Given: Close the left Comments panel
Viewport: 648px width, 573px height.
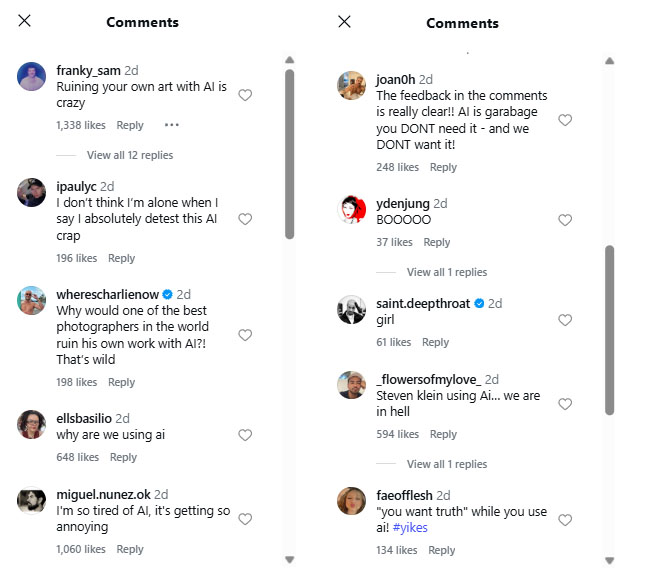Looking at the screenshot, I should pyautogui.click(x=25, y=21).
